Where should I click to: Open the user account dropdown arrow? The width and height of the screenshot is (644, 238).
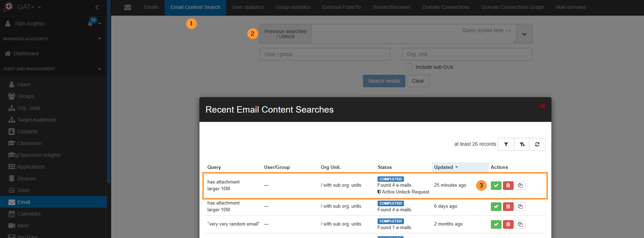coord(99,24)
